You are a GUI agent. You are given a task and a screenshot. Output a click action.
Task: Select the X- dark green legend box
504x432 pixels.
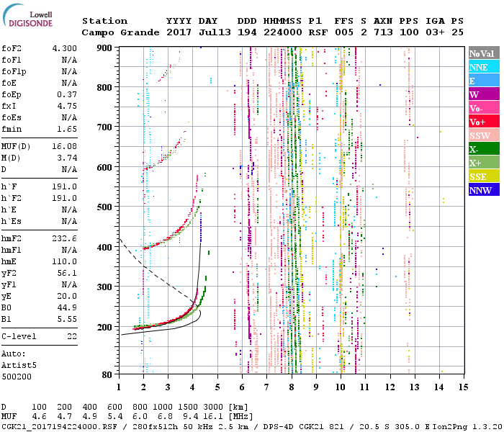point(482,150)
